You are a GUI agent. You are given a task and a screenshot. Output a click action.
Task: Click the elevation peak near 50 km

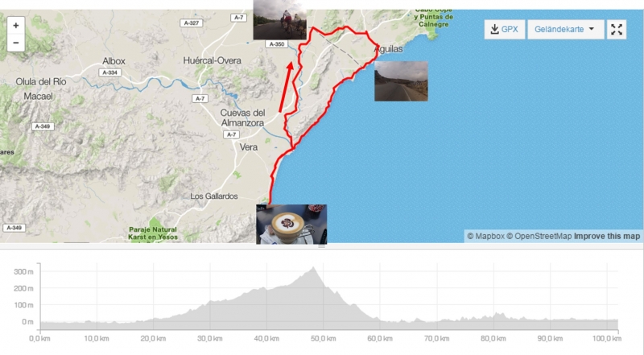[x=313, y=269]
